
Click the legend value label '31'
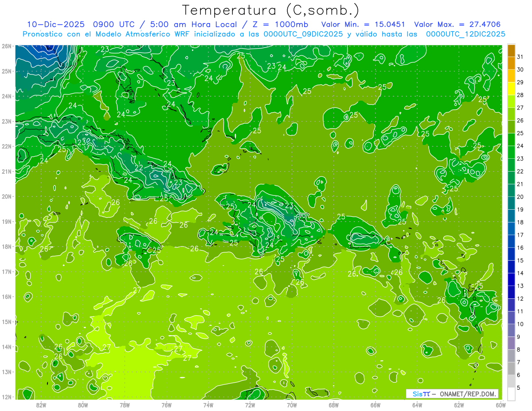pos(520,57)
